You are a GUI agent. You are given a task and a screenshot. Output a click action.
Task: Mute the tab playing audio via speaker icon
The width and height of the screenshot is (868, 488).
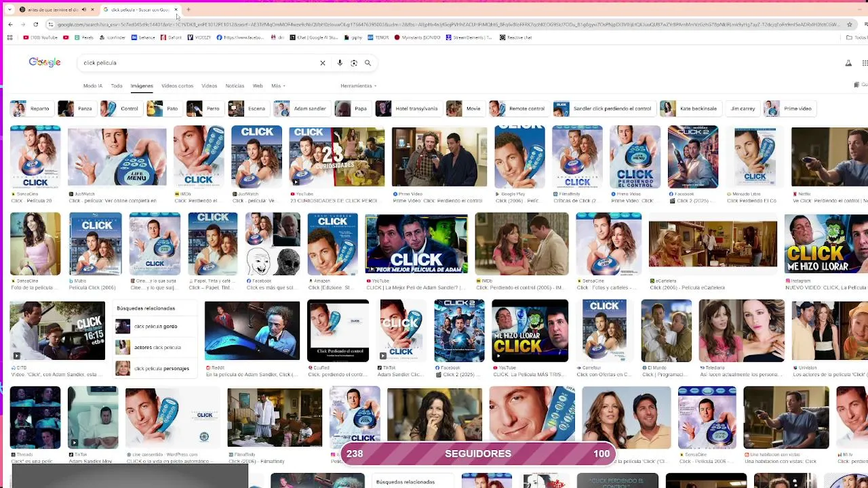click(83, 9)
